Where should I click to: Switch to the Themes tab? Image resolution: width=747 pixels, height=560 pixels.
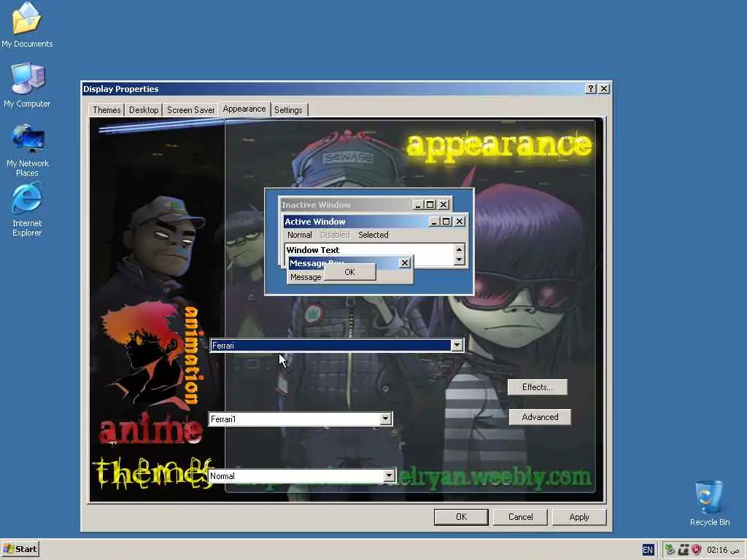(107, 110)
